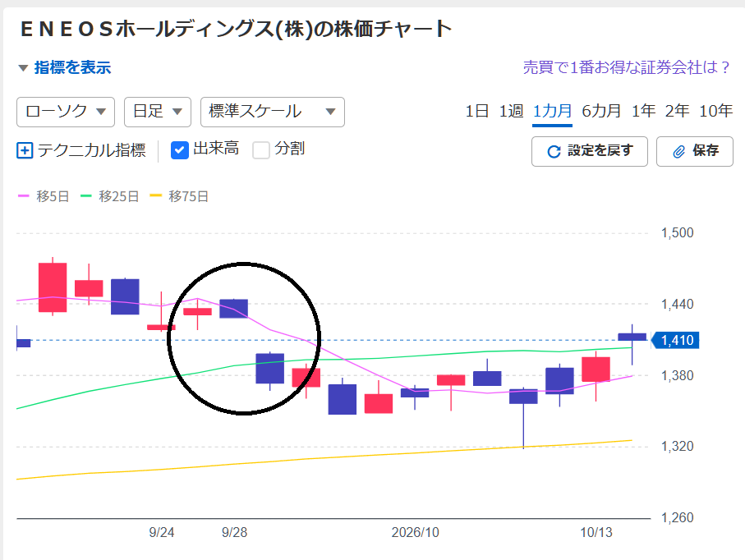Click the ＥＮＥＯＳホールディングス chart title
Viewport: 745px width, 560px height.
click(x=236, y=29)
